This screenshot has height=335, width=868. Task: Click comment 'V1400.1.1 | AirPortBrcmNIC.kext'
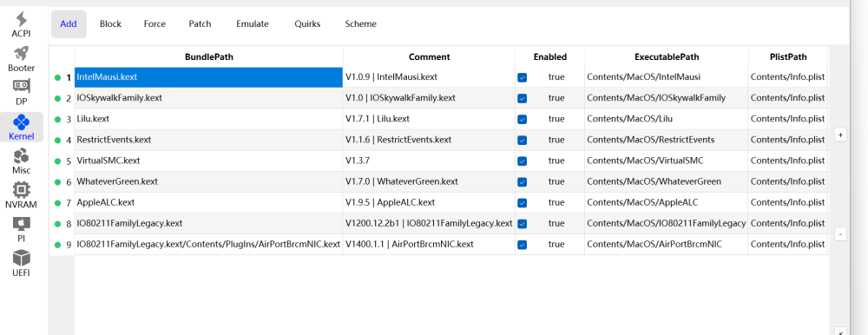pos(429,244)
